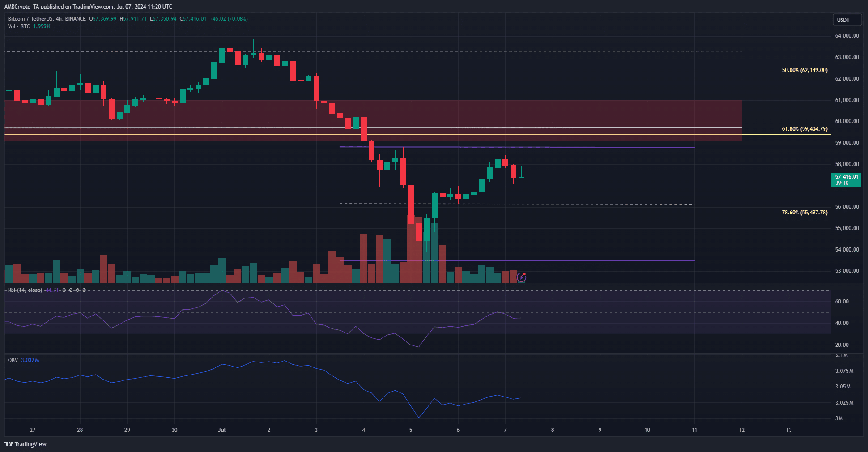
Task: Open the USDT currency selector
Action: (x=847, y=20)
